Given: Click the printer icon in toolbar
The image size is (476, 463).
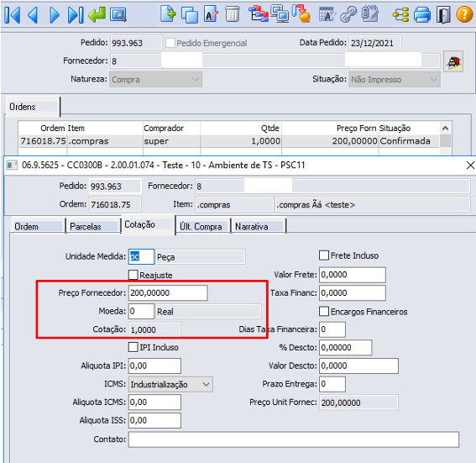Looking at the screenshot, I should click(x=422, y=14).
